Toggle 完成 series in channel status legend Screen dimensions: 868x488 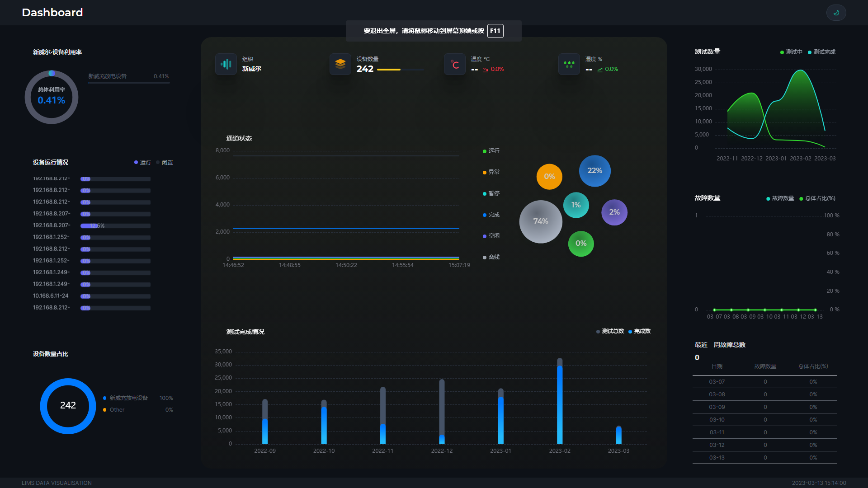click(x=491, y=215)
